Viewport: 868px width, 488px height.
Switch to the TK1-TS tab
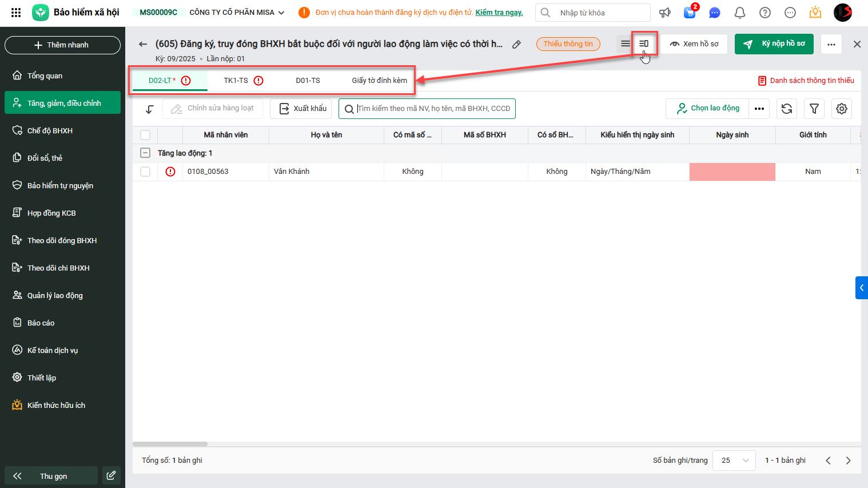click(x=244, y=81)
